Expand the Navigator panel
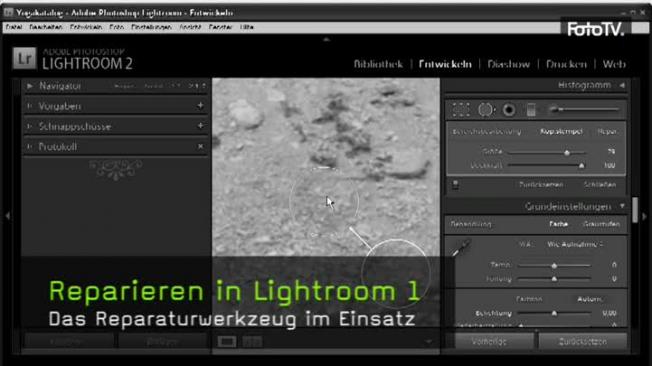The height and width of the screenshot is (366, 652). [x=30, y=86]
